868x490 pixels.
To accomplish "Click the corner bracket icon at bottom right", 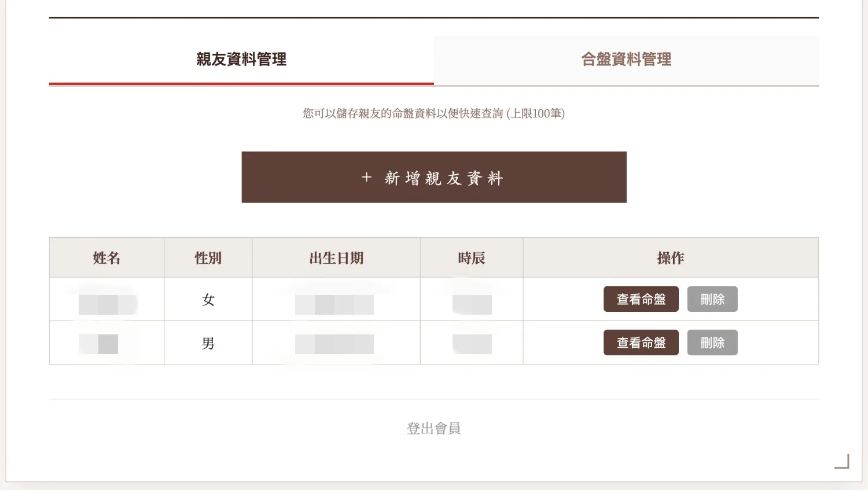I will [843, 462].
